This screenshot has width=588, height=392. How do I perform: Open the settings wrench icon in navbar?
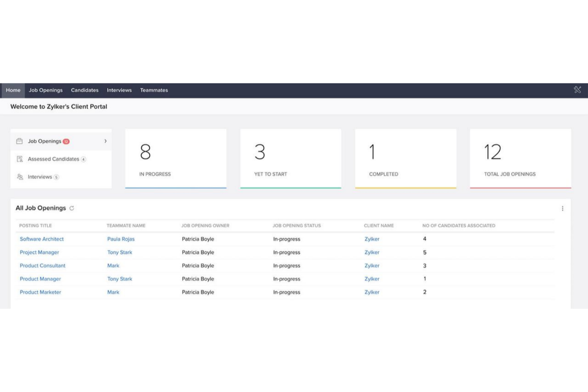coord(577,90)
